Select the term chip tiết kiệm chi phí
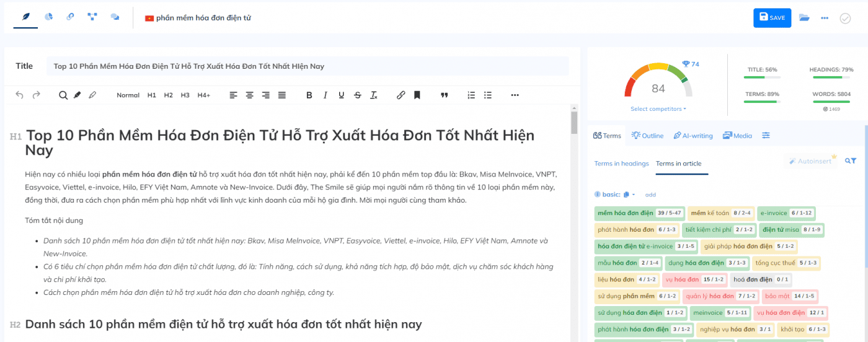The width and height of the screenshot is (868, 342). pyautogui.click(x=719, y=230)
